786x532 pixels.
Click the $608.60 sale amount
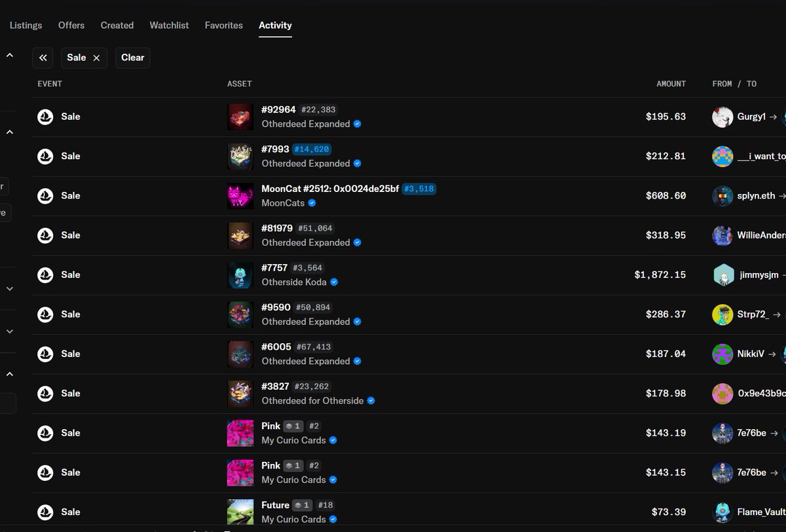[x=665, y=196]
